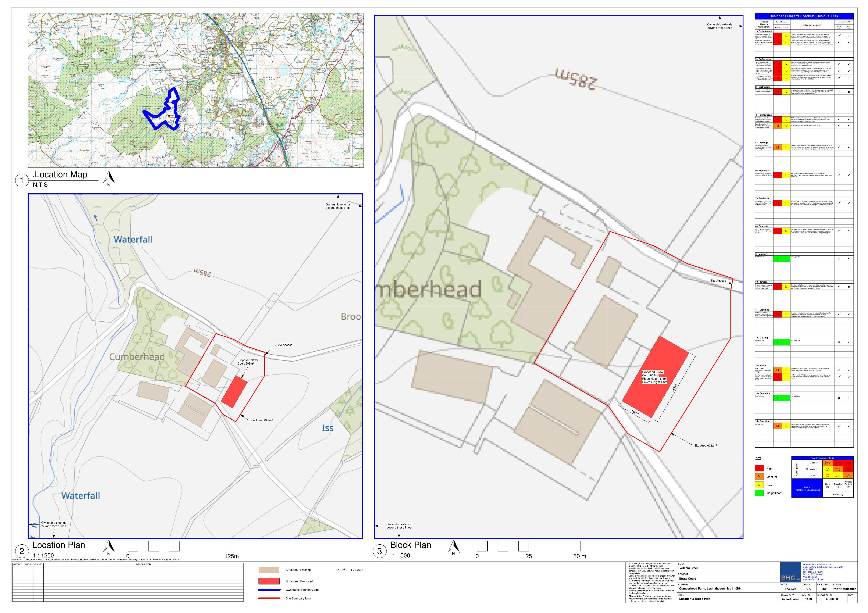Click the '7 - Steelwork' checklist section heading
868x613 pixels.
[x=762, y=198]
